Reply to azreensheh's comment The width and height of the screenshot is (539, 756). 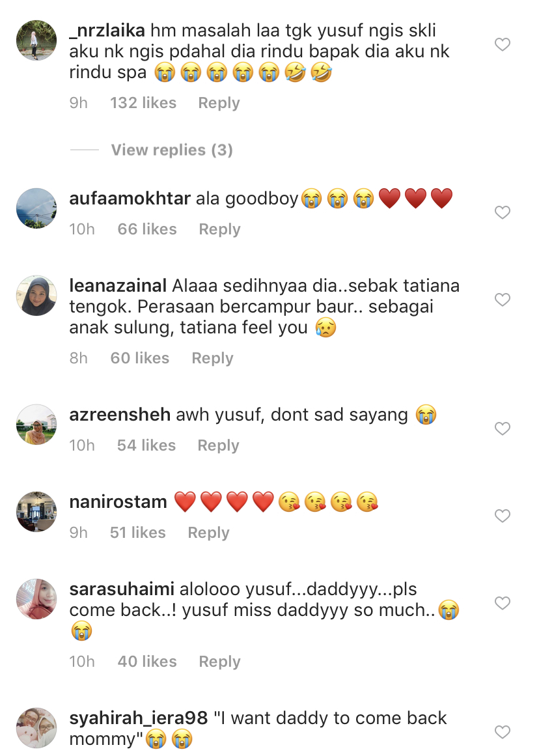click(x=218, y=445)
